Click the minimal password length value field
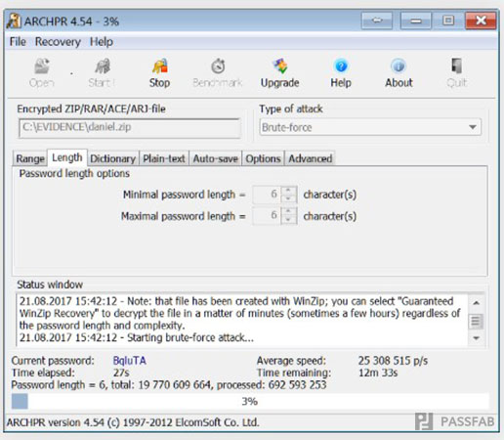Image resolution: width=504 pixels, height=440 pixels. coord(267,195)
